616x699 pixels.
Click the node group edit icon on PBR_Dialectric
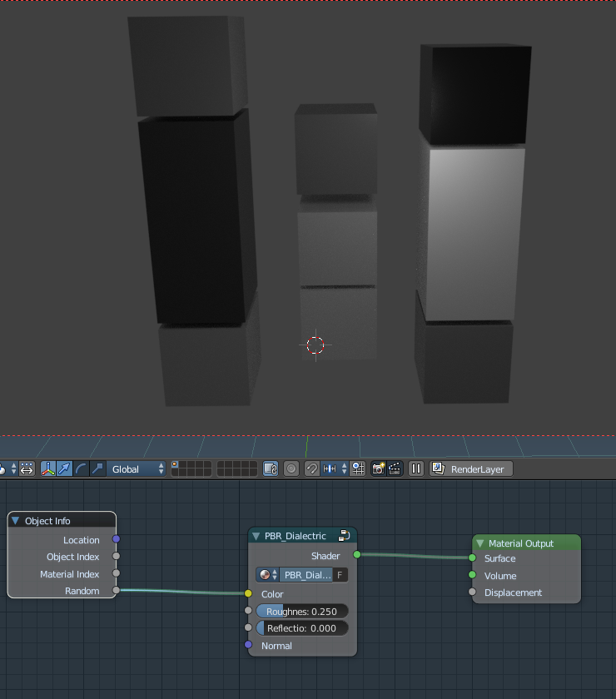345,535
